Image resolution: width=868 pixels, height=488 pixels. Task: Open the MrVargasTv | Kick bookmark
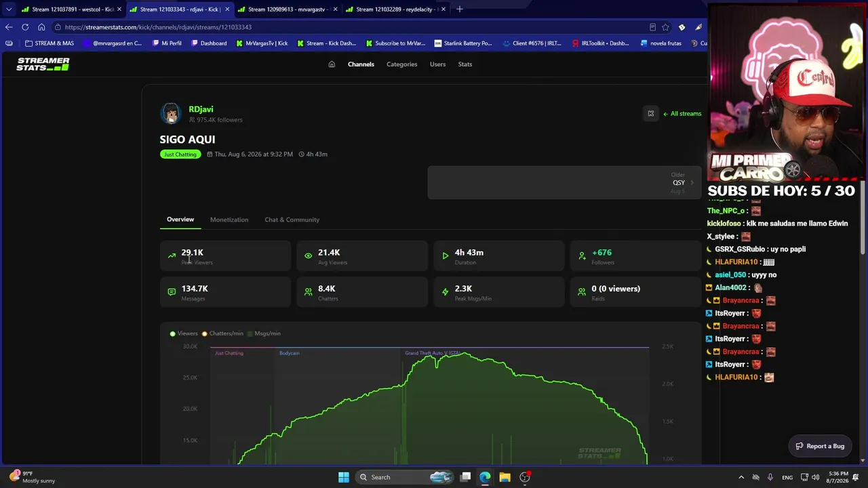click(x=262, y=43)
